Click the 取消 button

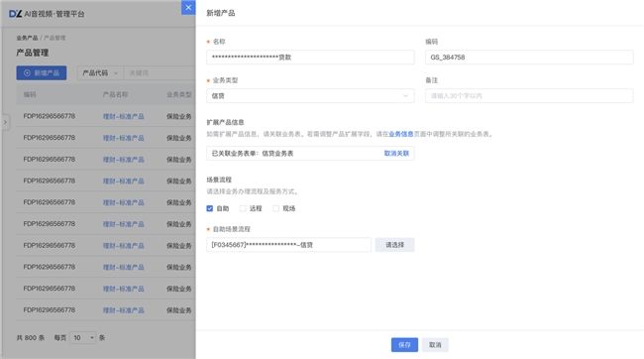pos(435,344)
